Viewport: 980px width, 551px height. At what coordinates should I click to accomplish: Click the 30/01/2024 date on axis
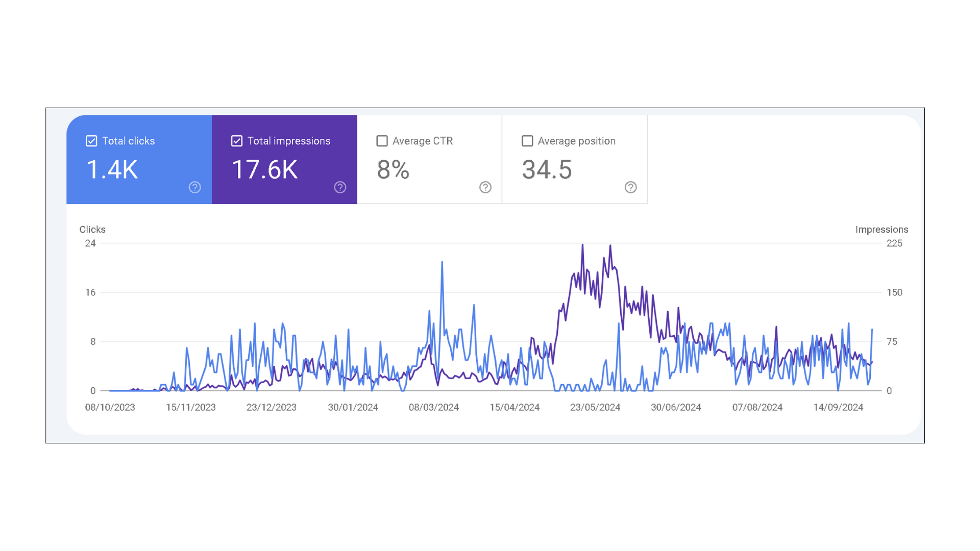[x=353, y=407]
